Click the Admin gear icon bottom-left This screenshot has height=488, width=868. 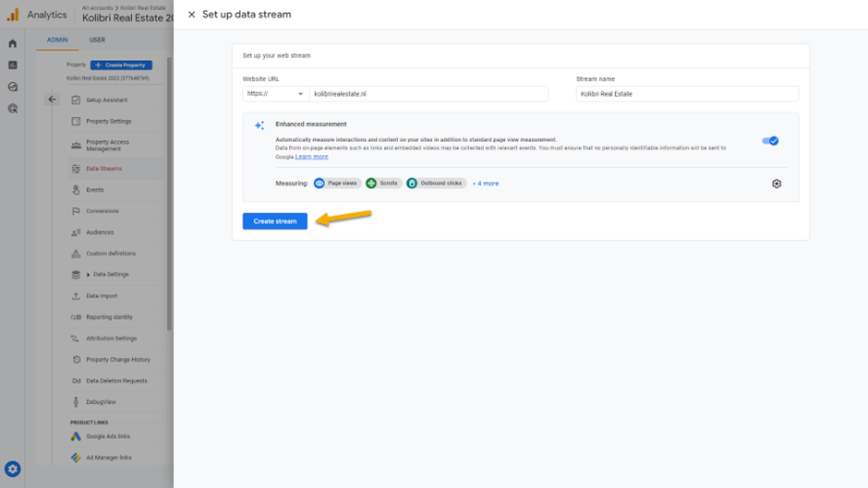13,470
